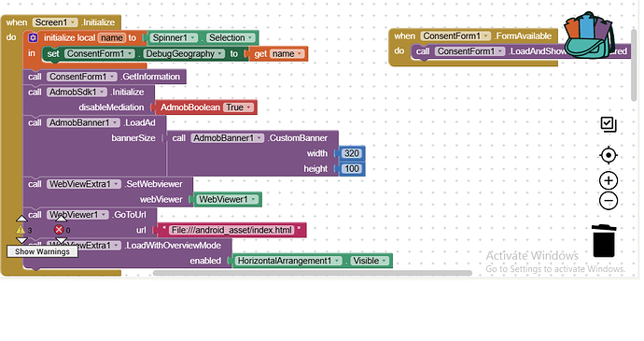Open the blue gear mutator icon
This screenshot has width=644, height=341.
(33, 38)
